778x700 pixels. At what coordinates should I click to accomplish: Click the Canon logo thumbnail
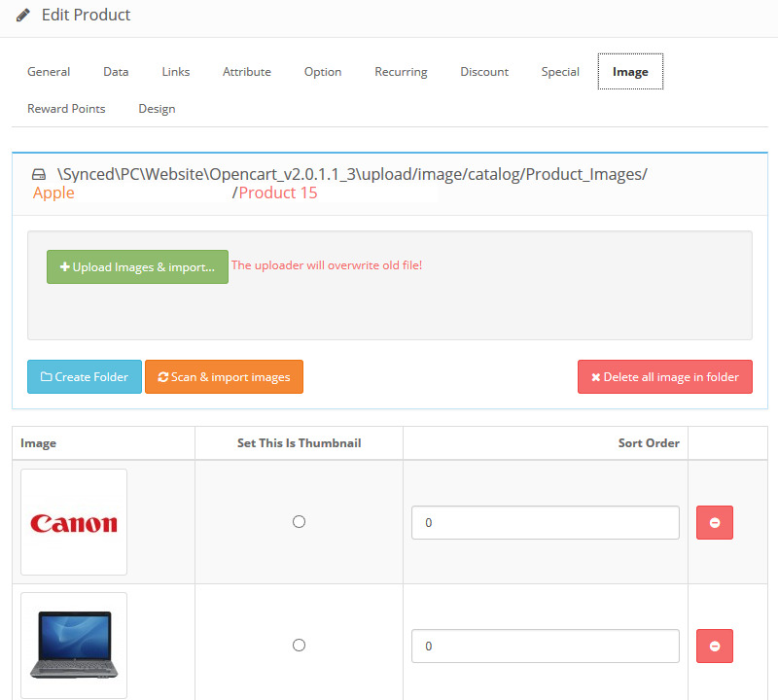tap(74, 523)
